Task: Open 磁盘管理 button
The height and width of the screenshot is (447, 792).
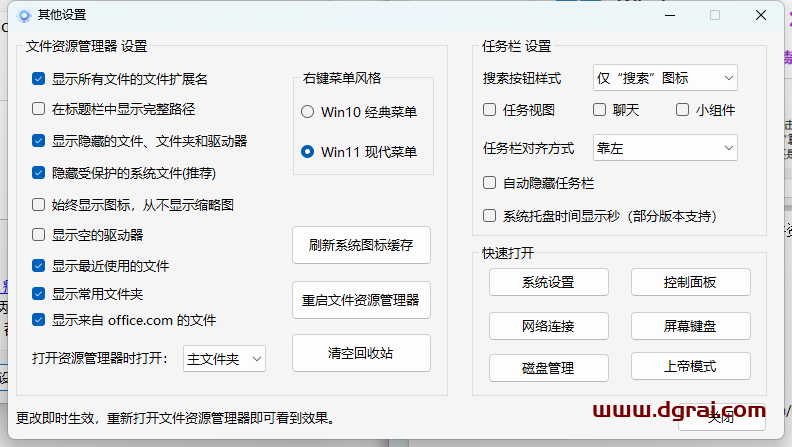Action: pyautogui.click(x=549, y=368)
